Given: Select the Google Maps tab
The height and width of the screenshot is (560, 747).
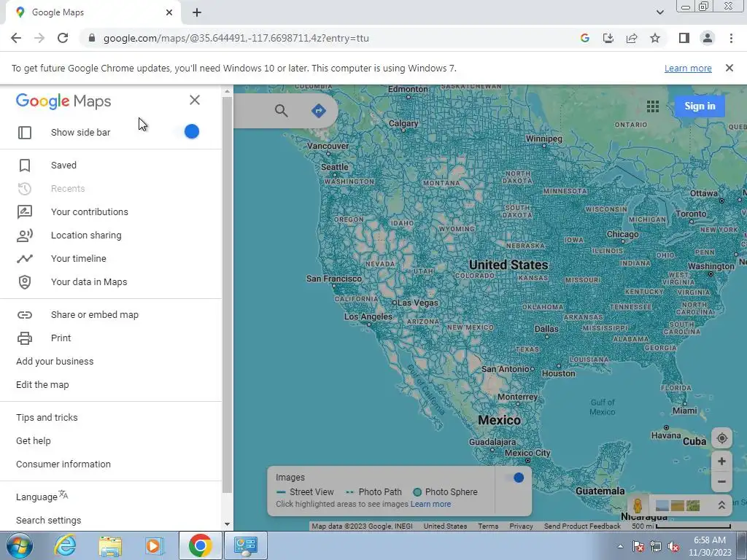Looking at the screenshot, I should pos(93,13).
